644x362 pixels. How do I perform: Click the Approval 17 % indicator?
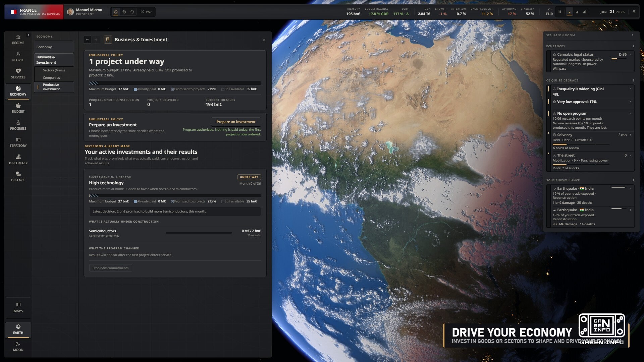point(509,12)
